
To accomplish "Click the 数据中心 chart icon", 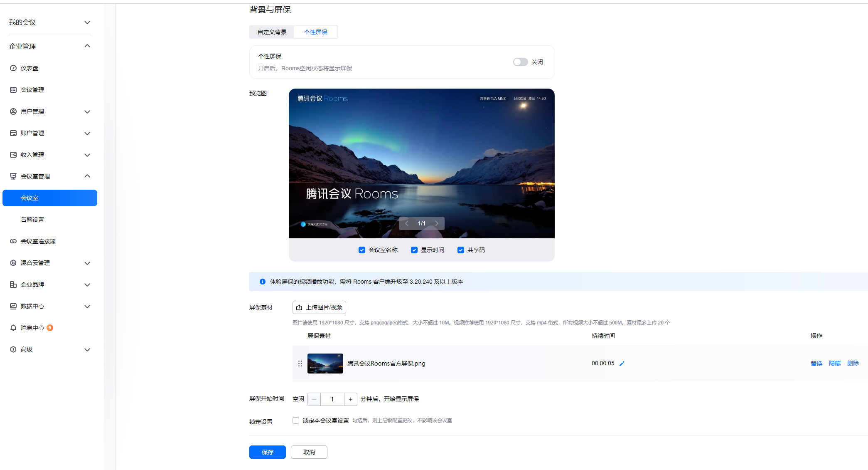I will pos(13,306).
